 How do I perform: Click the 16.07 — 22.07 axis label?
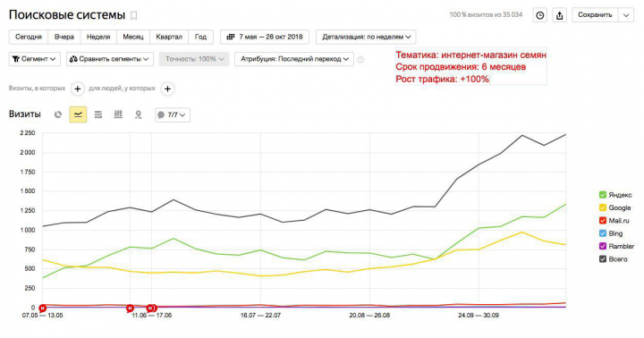coord(260,316)
